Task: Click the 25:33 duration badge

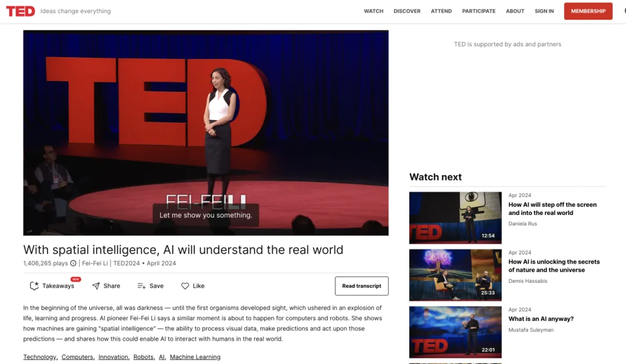Action: 488,293
